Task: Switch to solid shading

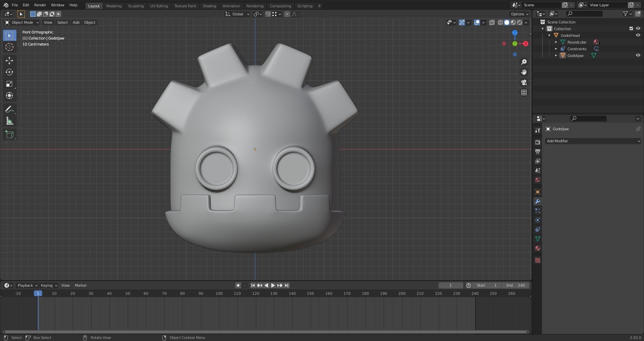Action: pyautogui.click(x=507, y=22)
